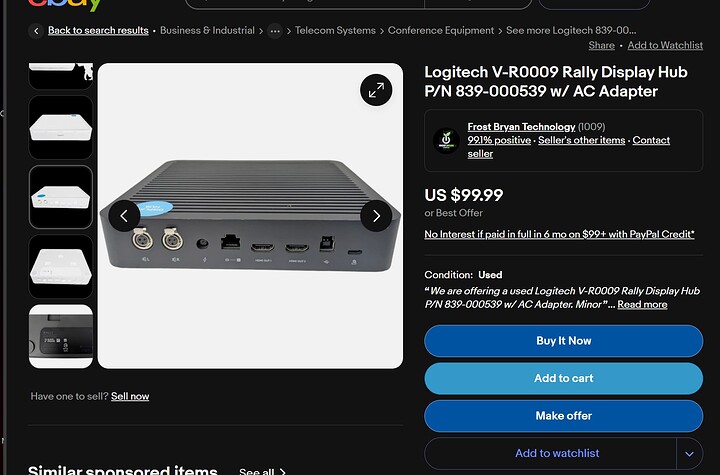Click the Make offer button
This screenshot has height=475, width=720.
click(x=563, y=415)
